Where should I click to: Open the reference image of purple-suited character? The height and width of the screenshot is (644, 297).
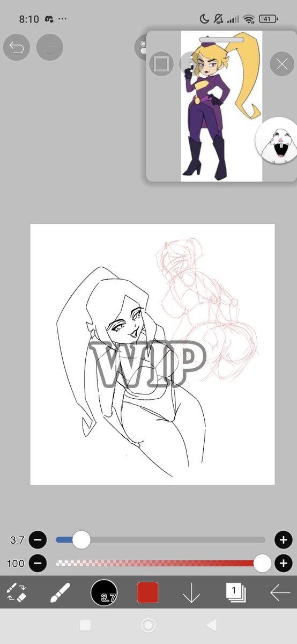(x=221, y=106)
